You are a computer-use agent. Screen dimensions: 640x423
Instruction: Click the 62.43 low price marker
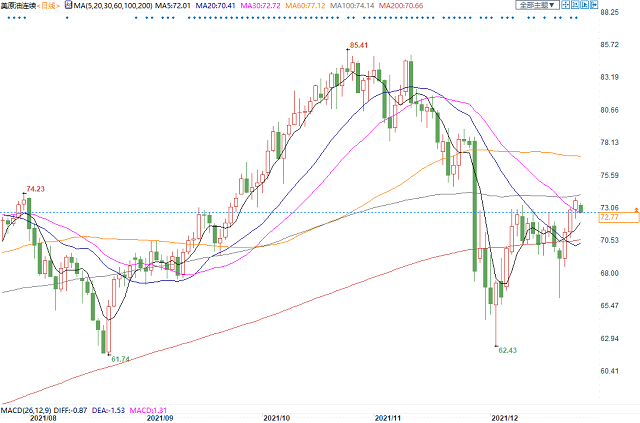(510, 347)
